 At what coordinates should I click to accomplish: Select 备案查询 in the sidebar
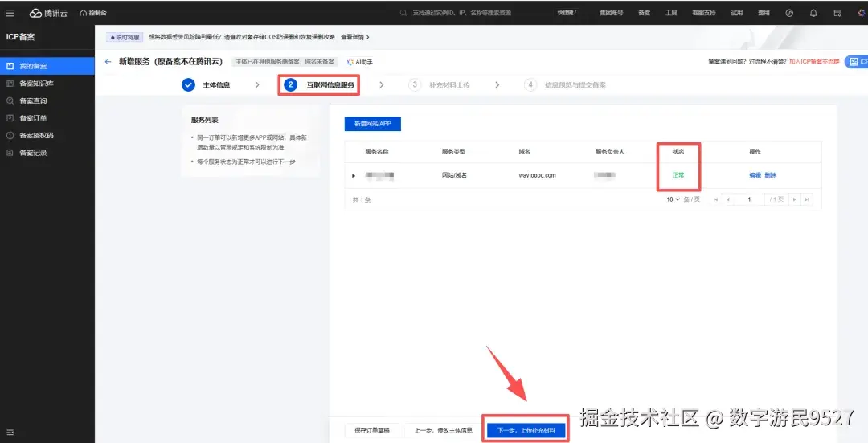(x=47, y=100)
